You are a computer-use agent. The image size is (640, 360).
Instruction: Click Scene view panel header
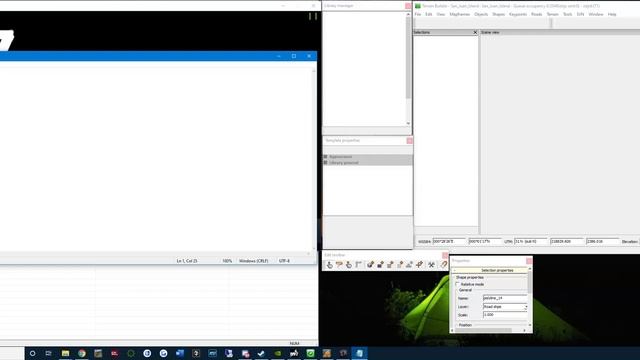560,32
